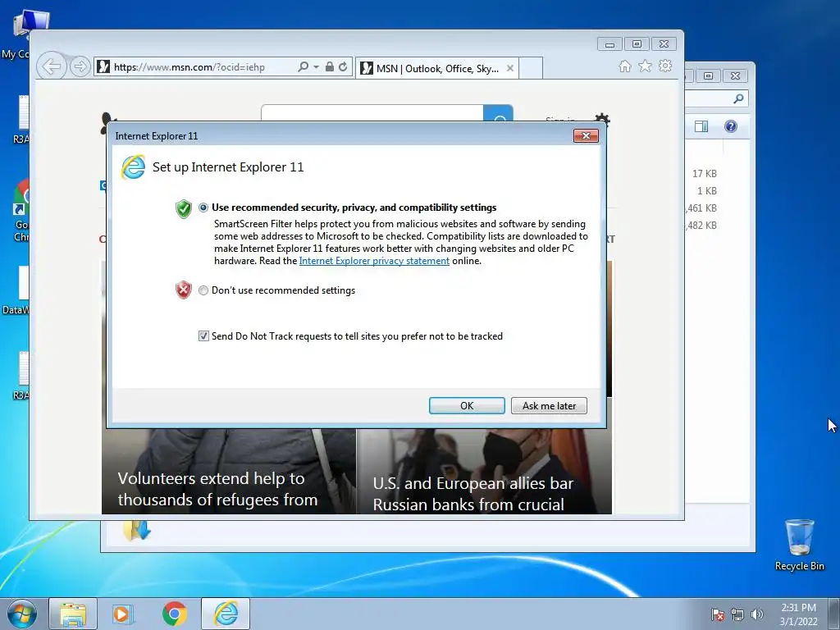Click the MSN page search button

click(x=498, y=113)
